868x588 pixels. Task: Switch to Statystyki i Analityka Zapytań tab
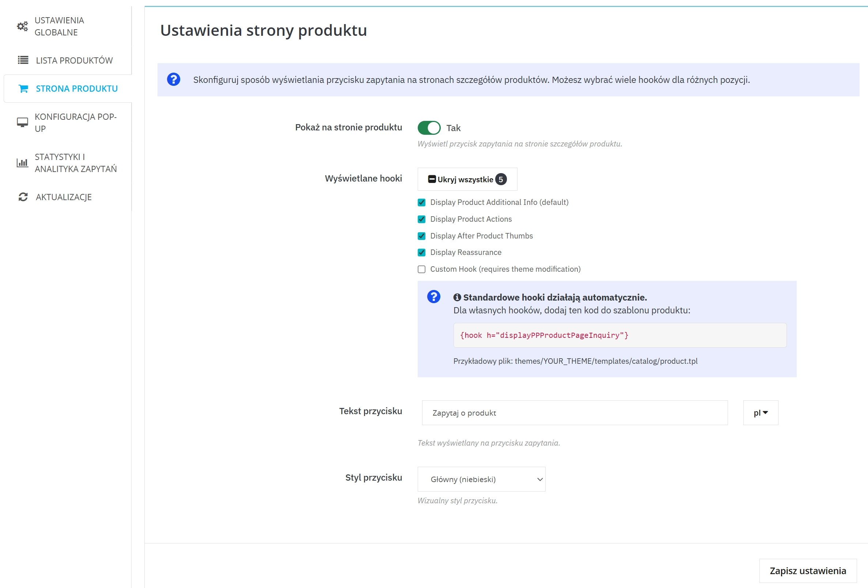tap(75, 163)
